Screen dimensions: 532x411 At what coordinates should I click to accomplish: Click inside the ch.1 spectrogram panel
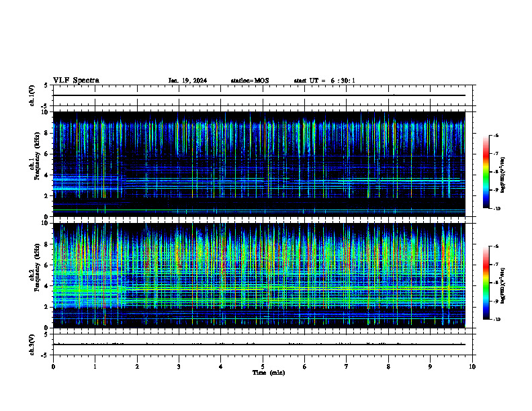[x=259, y=164]
